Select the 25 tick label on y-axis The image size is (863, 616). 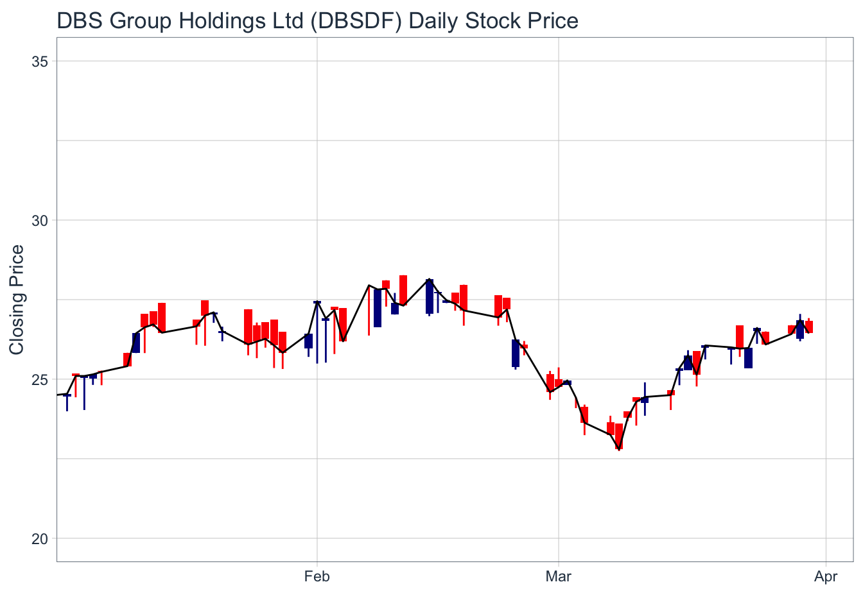(x=40, y=380)
